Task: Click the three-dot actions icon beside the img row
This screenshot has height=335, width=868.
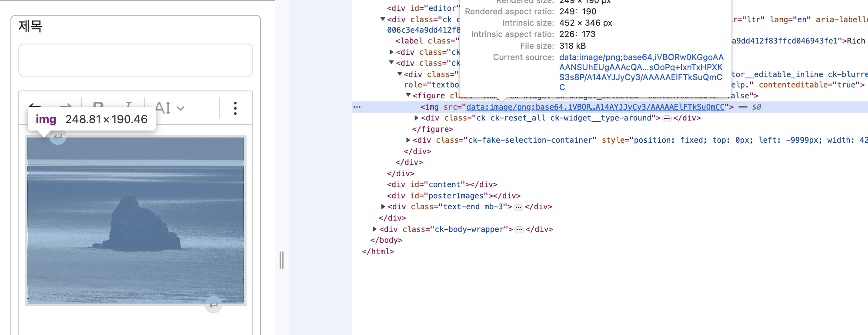Action: click(x=357, y=107)
